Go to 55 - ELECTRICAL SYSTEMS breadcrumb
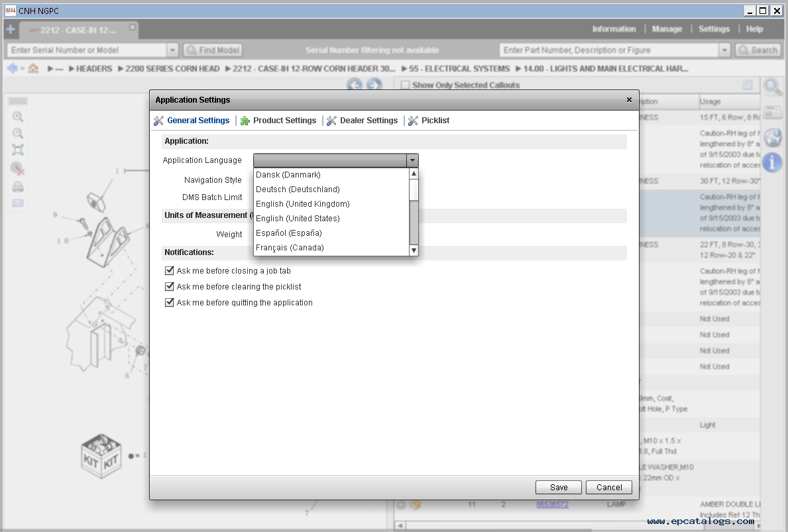The width and height of the screenshot is (788, 532). click(459, 69)
